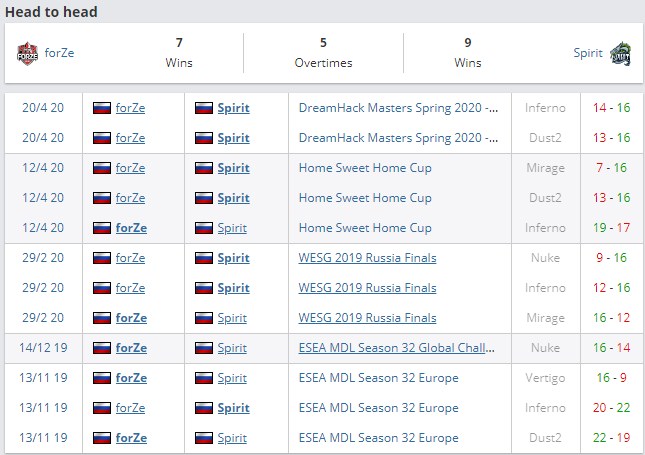The width and height of the screenshot is (645, 455).
Task: Click Spirit's flag in ESEA Dust2 row
Action: [204, 438]
